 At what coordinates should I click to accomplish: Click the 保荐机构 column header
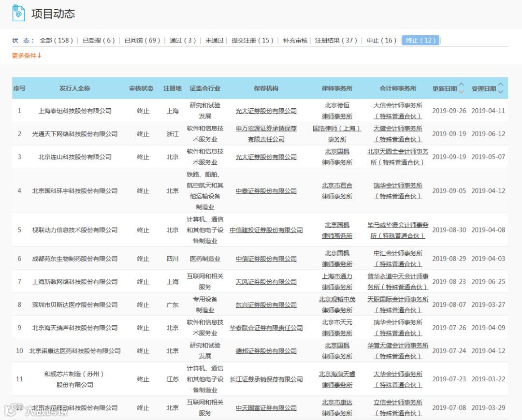(266, 88)
